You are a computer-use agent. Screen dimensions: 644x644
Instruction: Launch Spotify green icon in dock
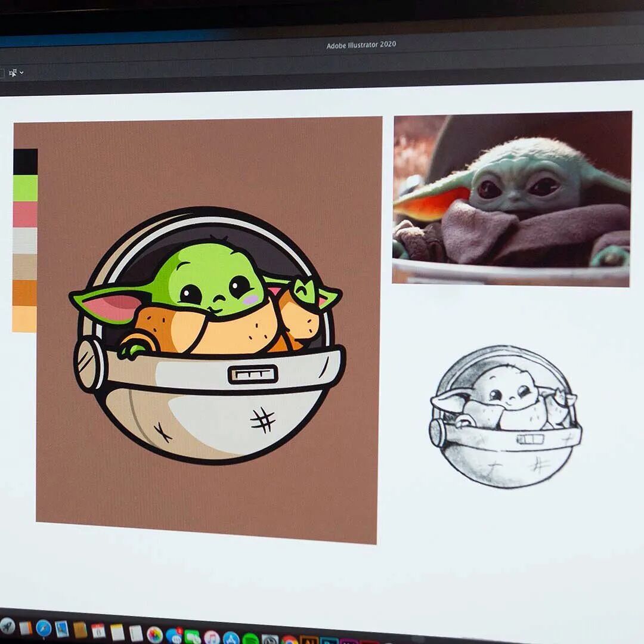pos(250,639)
